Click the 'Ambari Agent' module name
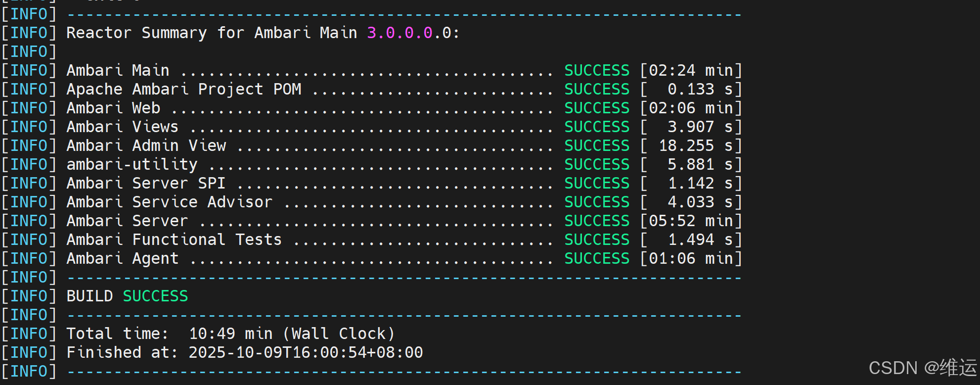This screenshot has height=385, width=980. (122, 259)
